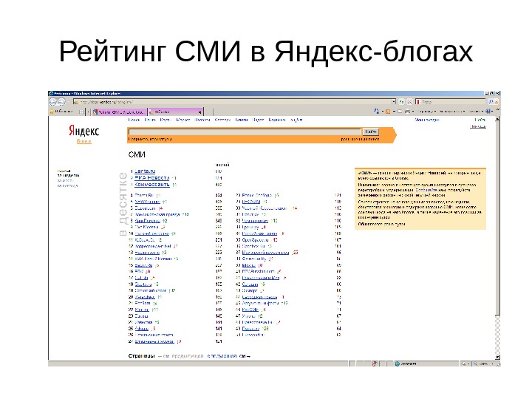Viewport: 532px width, 399px height.
Task: Click the Print icon in the command bar
Action: coord(407,112)
